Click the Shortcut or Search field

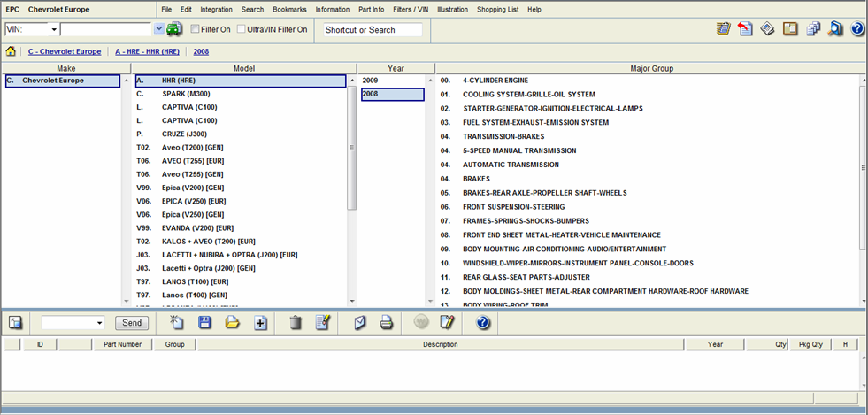[373, 30]
